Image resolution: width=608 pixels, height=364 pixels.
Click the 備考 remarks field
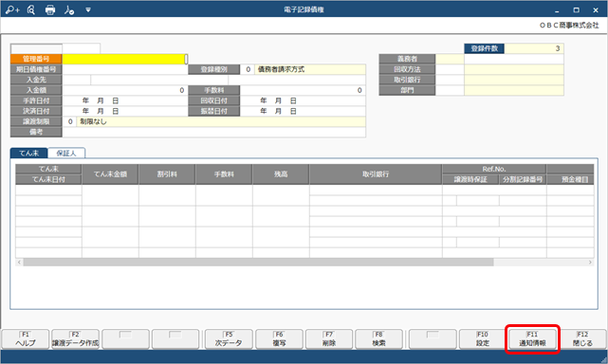(213, 132)
